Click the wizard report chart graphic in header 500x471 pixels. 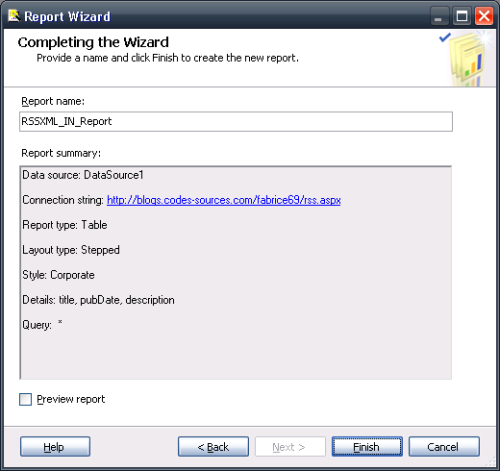click(467, 59)
